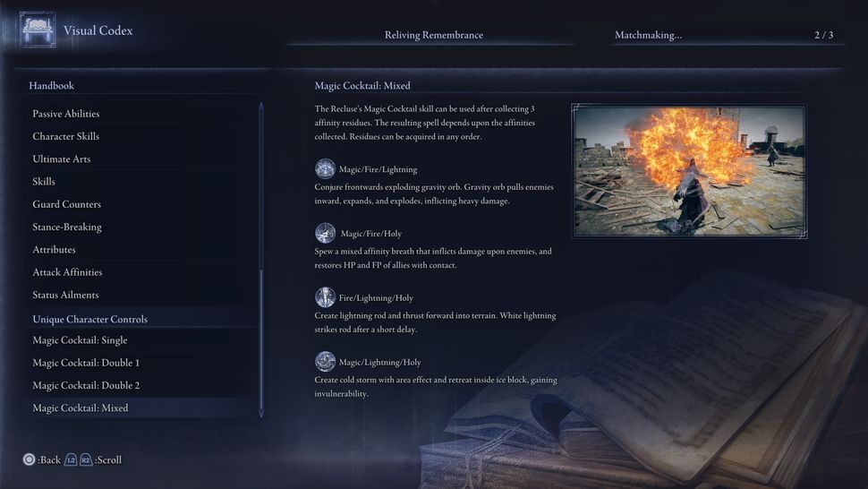Click the L2 scroll button icon
868x489 pixels.
pos(71,459)
